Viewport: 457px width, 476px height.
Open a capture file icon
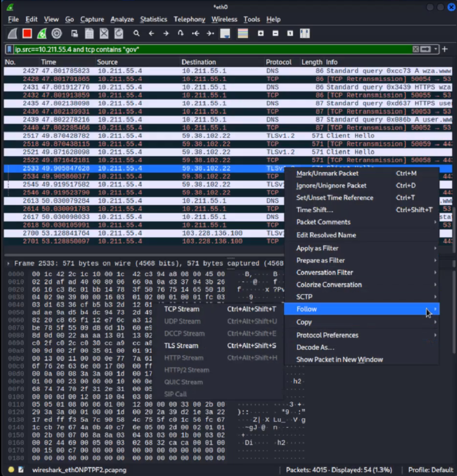tap(74, 34)
